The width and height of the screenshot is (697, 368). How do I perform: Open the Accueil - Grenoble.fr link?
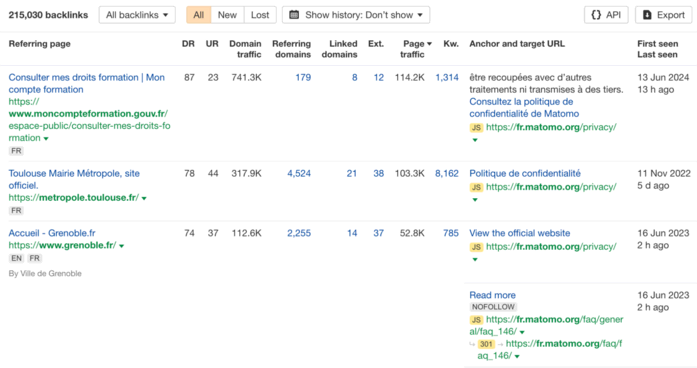[x=52, y=233]
